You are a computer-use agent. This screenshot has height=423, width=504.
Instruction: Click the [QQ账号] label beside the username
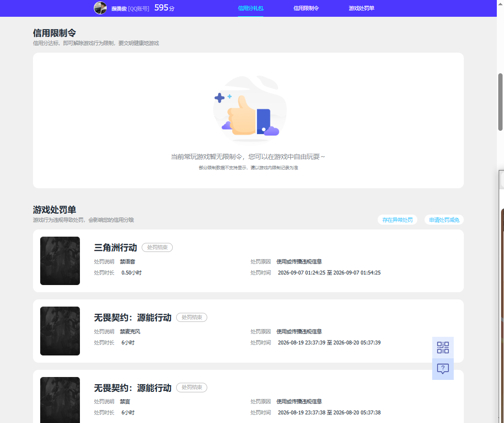[x=138, y=9]
